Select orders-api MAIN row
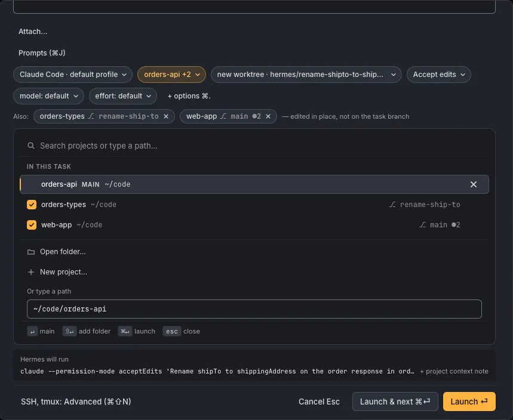The height and width of the screenshot is (420, 513). [254, 184]
